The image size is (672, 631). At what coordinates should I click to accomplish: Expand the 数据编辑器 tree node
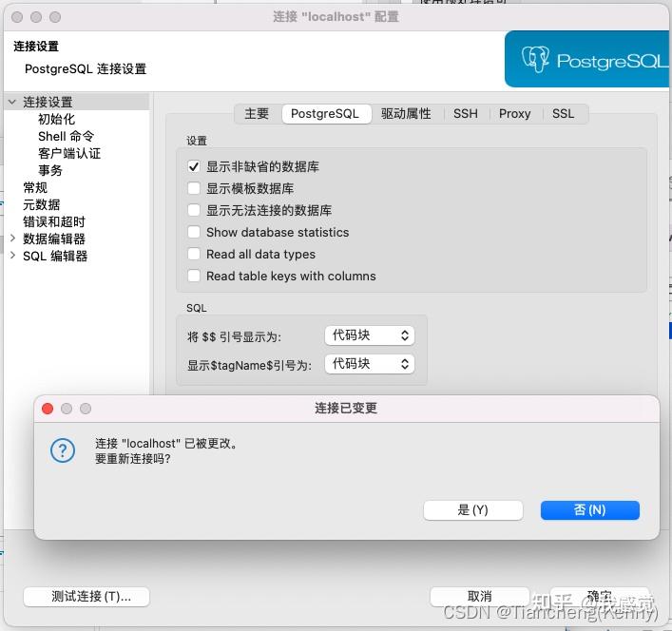(x=12, y=239)
